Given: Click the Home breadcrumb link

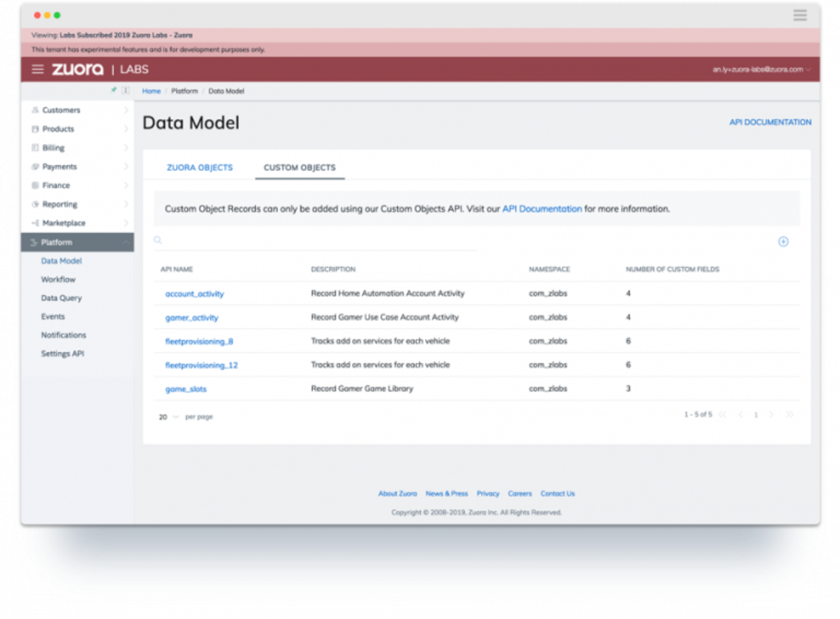Looking at the screenshot, I should tap(151, 91).
